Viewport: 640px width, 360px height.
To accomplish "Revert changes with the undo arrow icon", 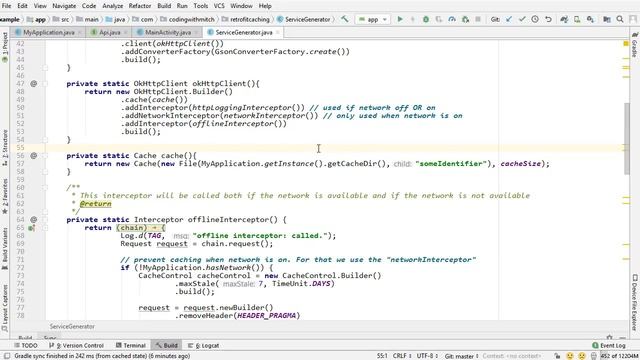I will (x=548, y=19).
